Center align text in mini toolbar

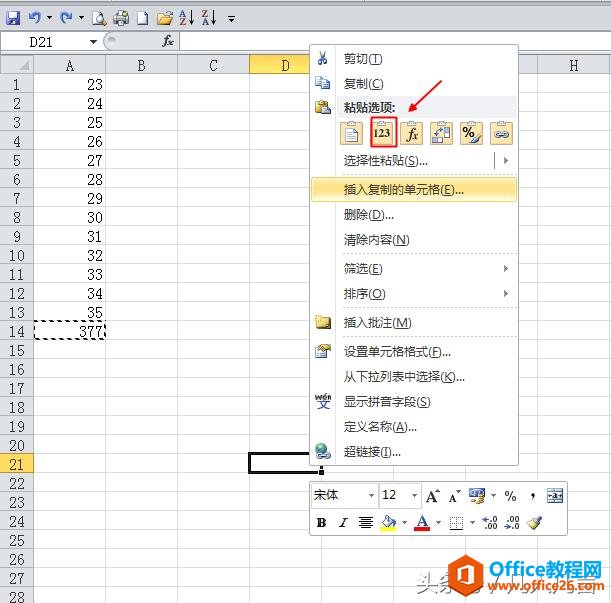(x=366, y=522)
